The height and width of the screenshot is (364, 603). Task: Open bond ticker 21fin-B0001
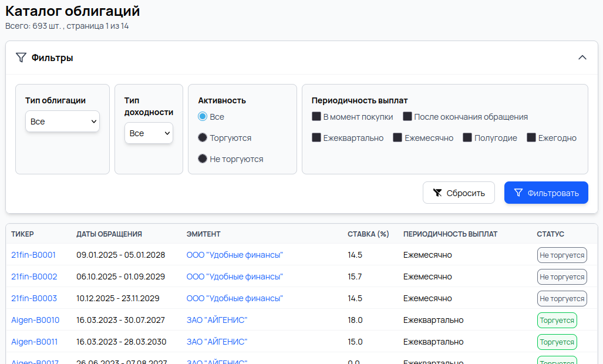(x=33, y=255)
